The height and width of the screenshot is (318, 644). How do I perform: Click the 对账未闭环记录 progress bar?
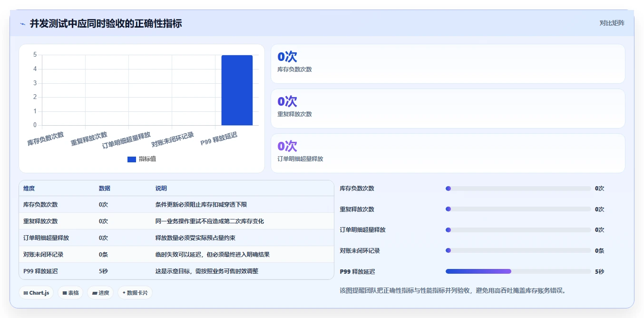pos(518,250)
